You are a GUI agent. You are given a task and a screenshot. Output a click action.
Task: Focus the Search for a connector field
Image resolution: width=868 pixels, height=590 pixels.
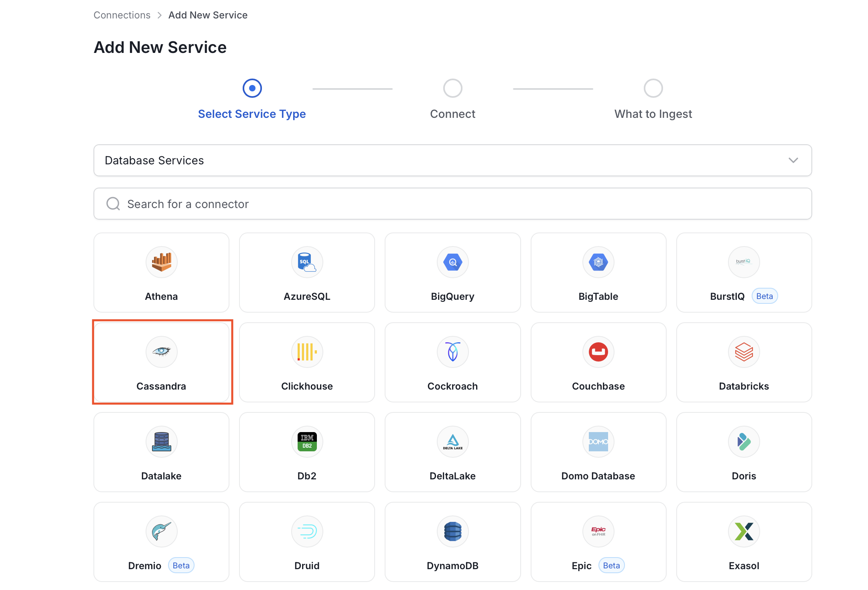(x=453, y=204)
